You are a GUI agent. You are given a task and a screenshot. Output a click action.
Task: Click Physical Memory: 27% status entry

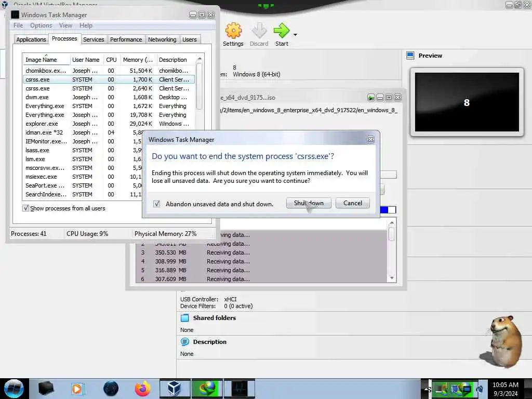tap(166, 234)
